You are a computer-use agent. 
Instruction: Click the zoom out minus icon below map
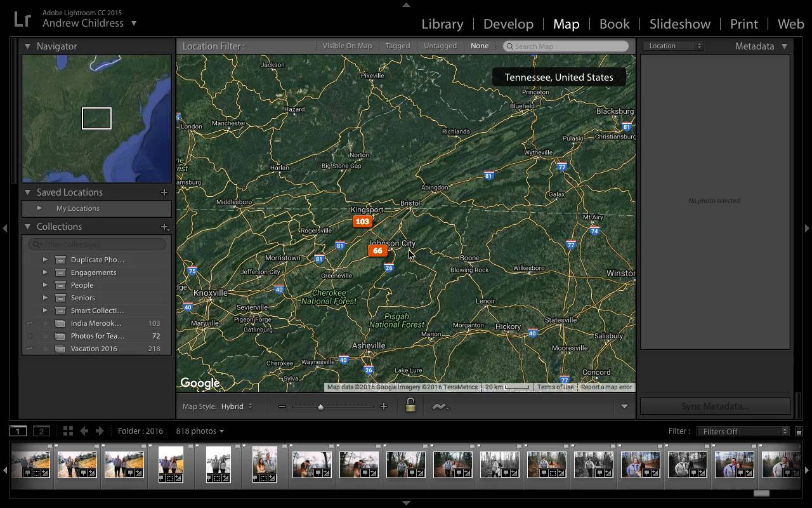click(x=282, y=406)
